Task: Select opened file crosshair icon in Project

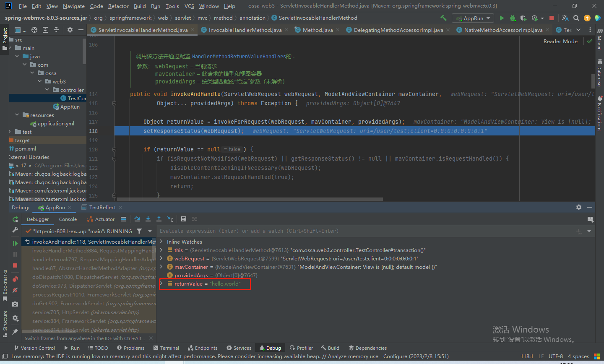Action: click(x=34, y=30)
